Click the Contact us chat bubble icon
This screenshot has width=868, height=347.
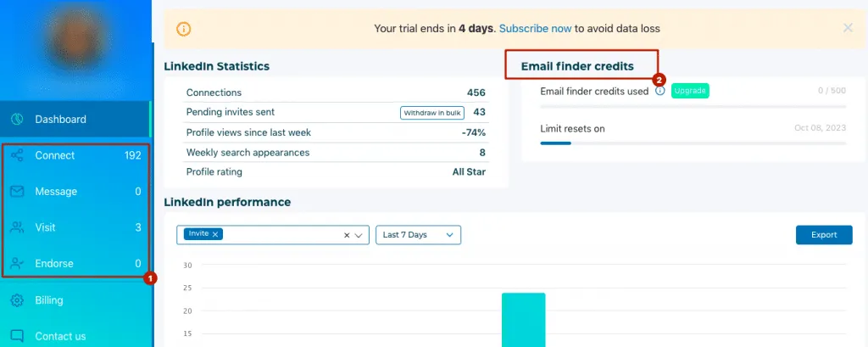[x=17, y=336]
